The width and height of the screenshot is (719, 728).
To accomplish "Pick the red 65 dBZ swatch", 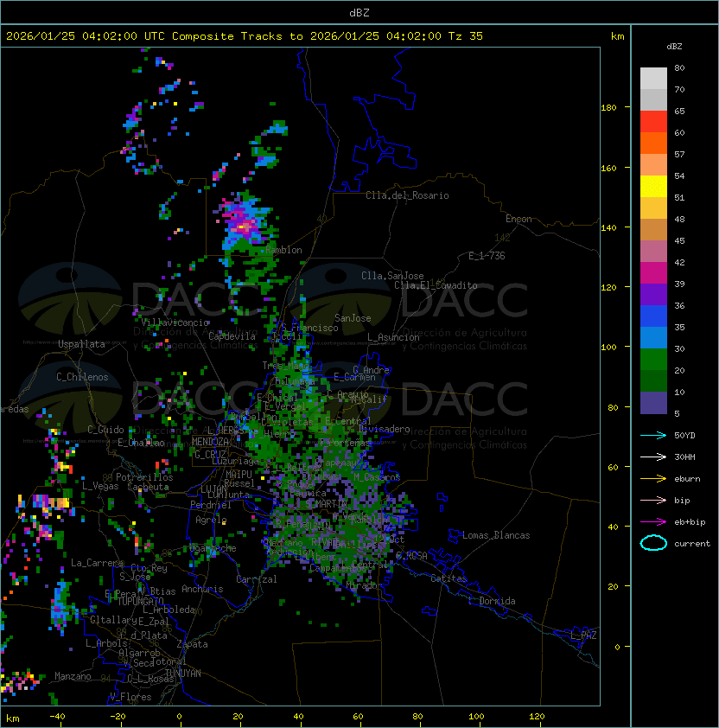I will (x=653, y=121).
